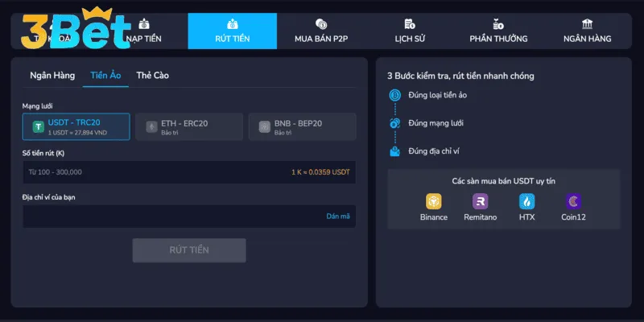Image resolution: width=644 pixels, height=322 pixels.
Task: Click the BNB coin icon
Action: click(265, 127)
